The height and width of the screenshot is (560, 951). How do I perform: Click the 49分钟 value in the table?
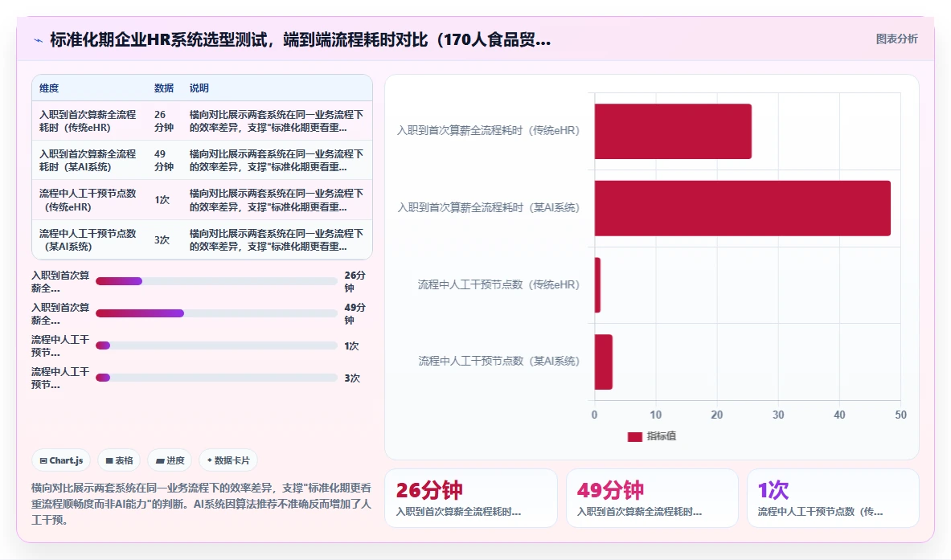(x=164, y=160)
